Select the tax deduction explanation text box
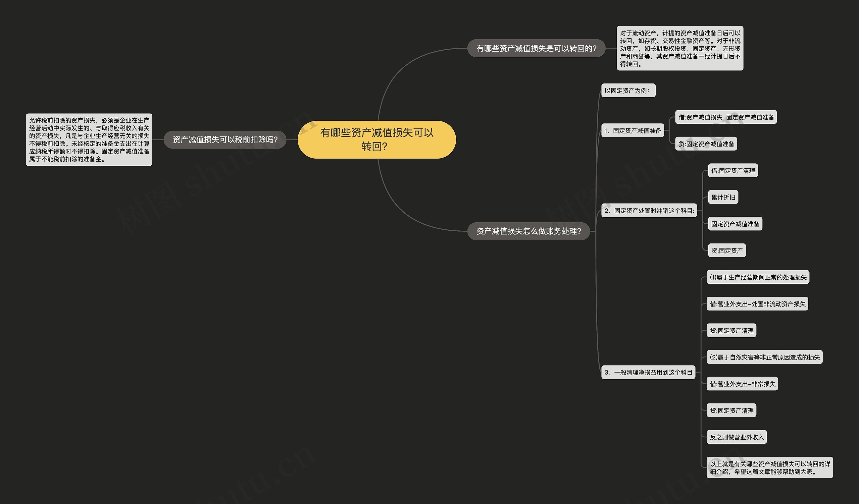This screenshot has height=504, width=859. pyautogui.click(x=89, y=139)
